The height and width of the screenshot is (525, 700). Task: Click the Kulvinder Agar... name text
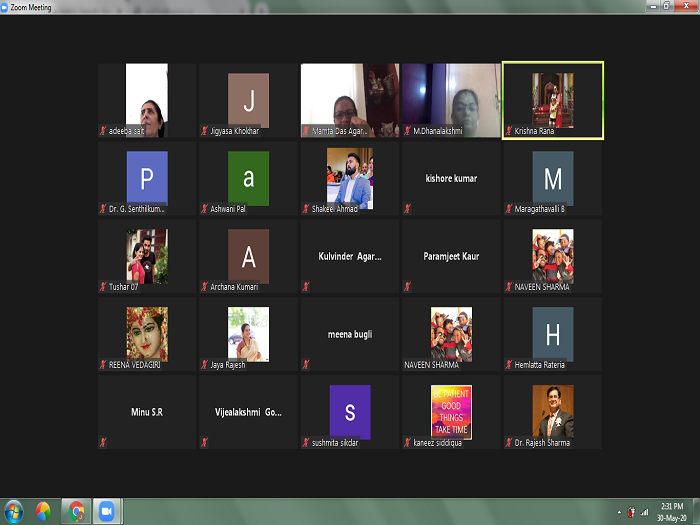350,256
